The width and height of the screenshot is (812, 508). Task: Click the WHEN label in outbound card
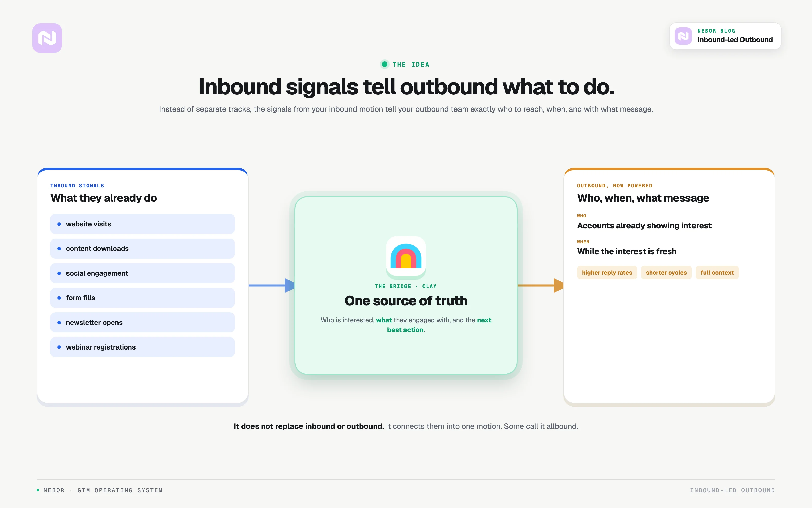(x=583, y=242)
